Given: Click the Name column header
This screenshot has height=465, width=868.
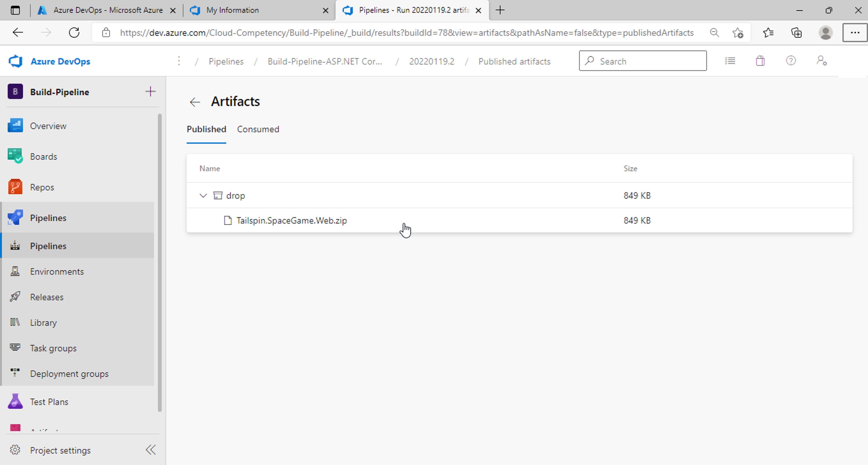Looking at the screenshot, I should pyautogui.click(x=210, y=168).
